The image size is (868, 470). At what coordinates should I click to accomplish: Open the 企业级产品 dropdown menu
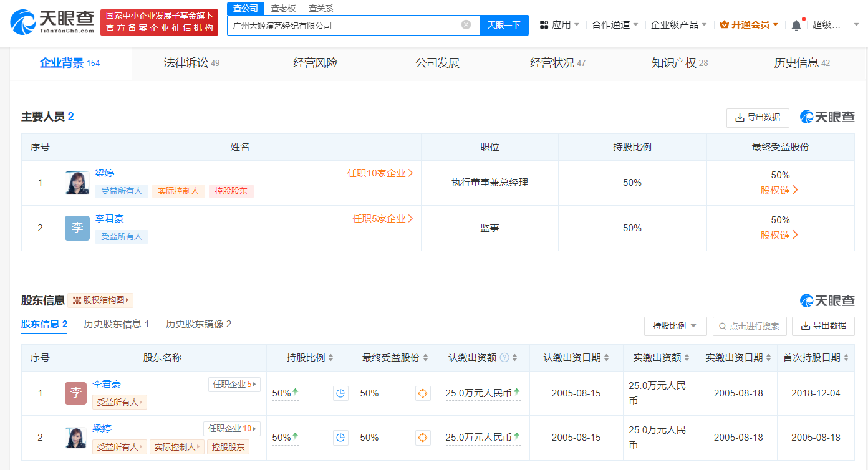point(678,25)
